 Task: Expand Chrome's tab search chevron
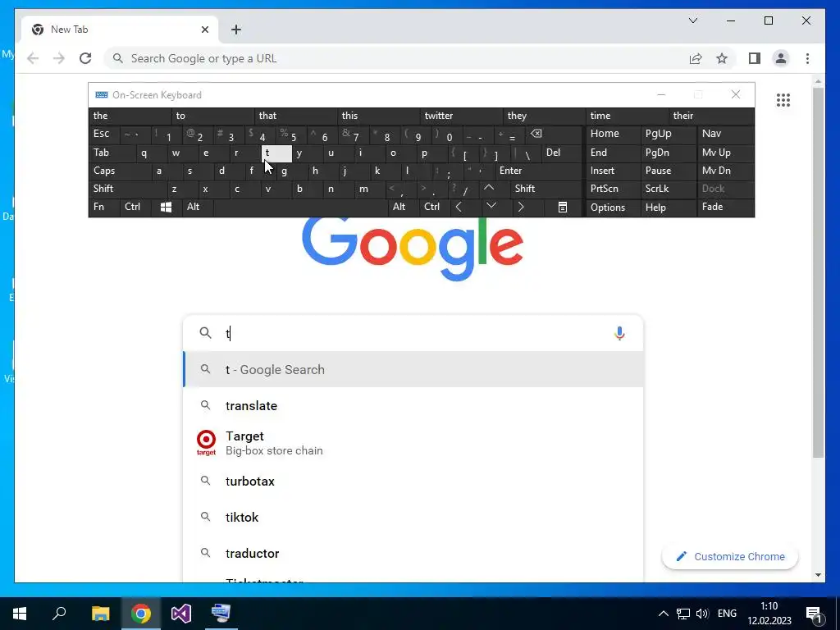[x=692, y=21]
